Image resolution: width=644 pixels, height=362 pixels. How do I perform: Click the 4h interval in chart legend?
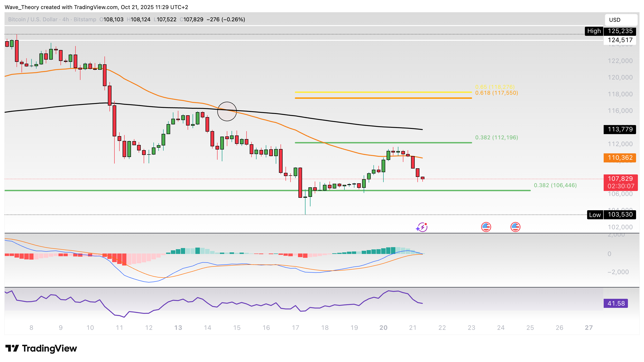click(65, 19)
